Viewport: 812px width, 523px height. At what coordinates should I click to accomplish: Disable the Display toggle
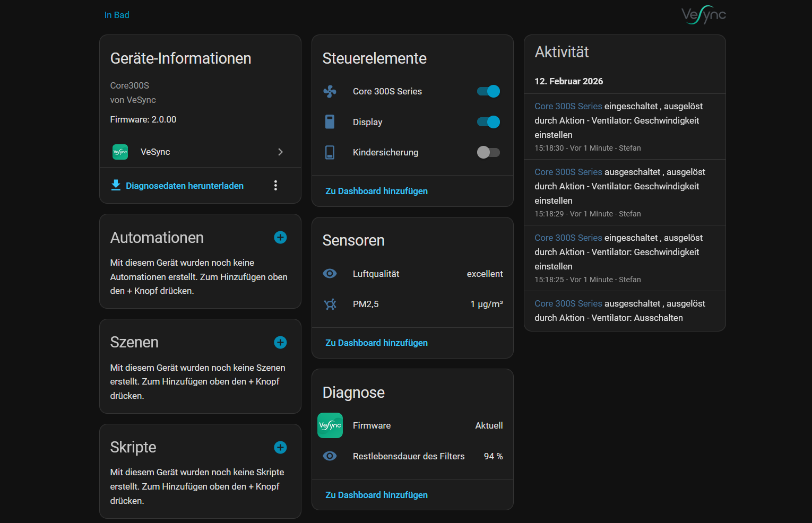[488, 122]
